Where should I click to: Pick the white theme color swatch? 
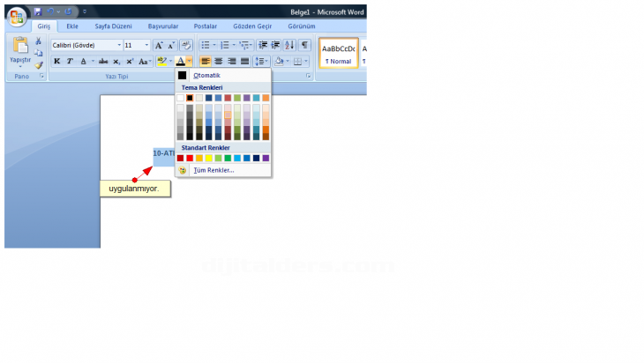click(x=180, y=98)
